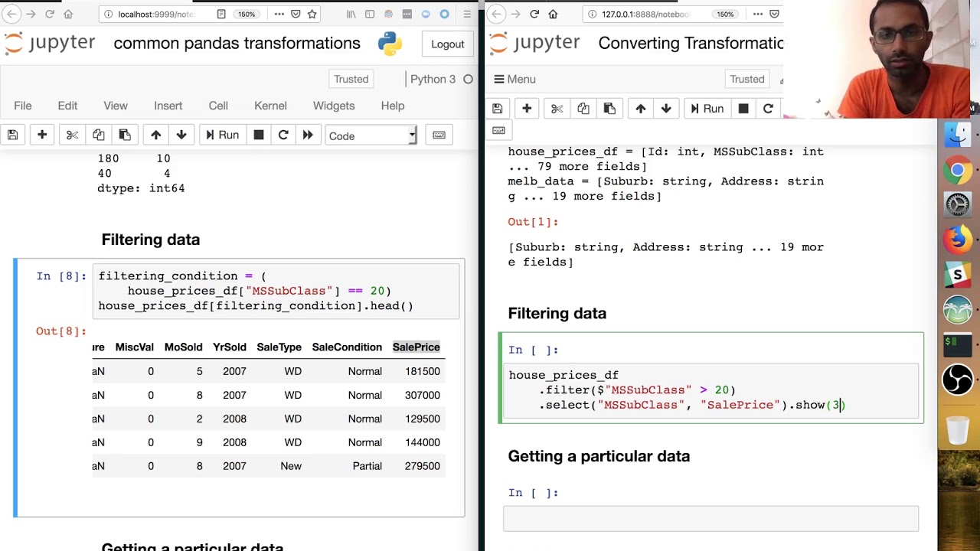Open hamburger menu in left browser

[x=467, y=14]
